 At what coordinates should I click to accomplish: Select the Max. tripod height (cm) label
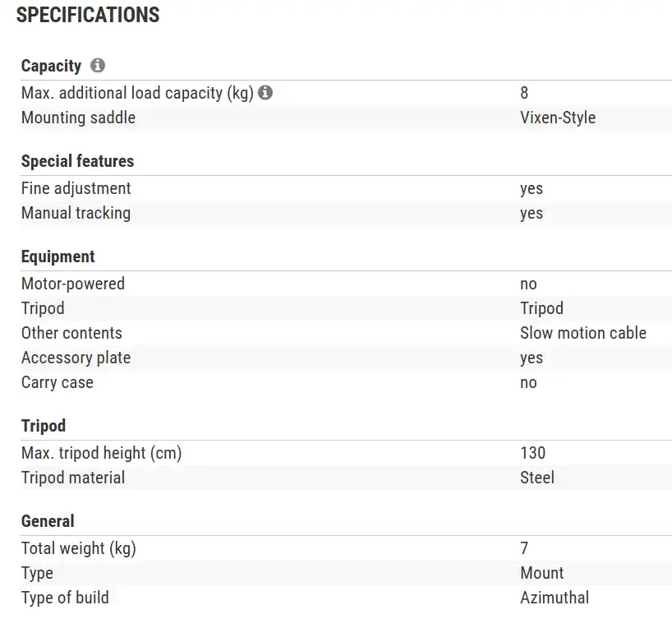101,453
